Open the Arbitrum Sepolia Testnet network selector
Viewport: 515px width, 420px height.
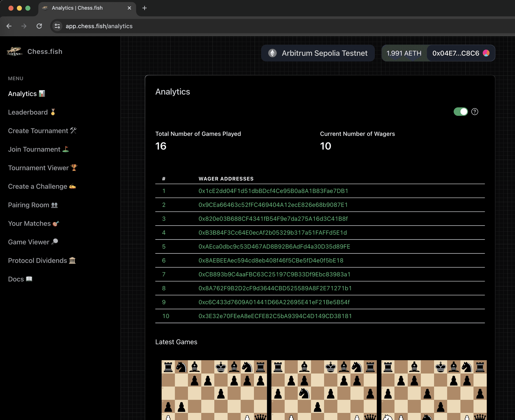(318, 53)
